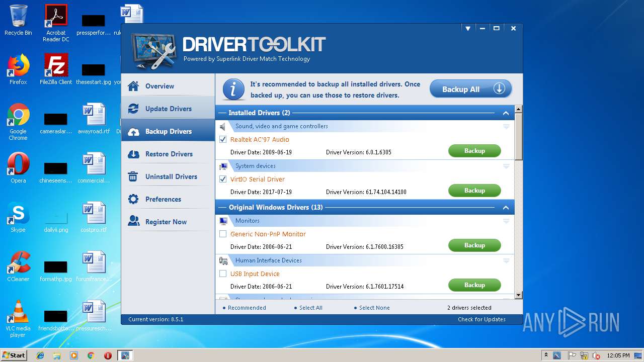644x362 pixels.
Task: Collapse the System devices group
Action: (506, 166)
